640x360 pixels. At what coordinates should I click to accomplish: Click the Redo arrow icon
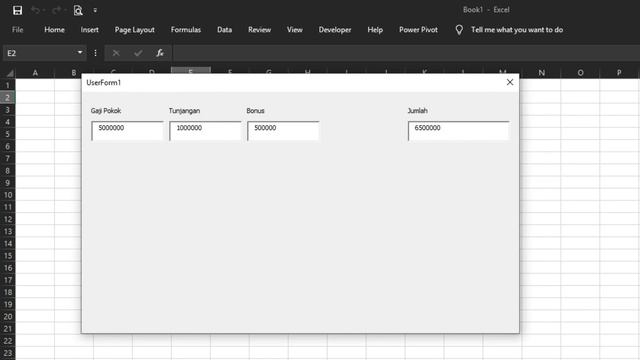pyautogui.click(x=56, y=10)
